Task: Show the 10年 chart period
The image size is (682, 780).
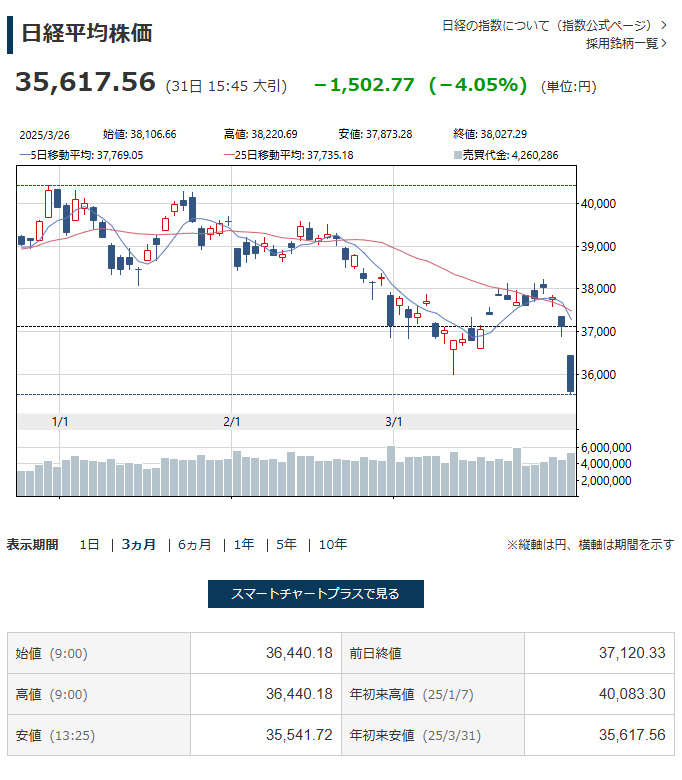Action: pyautogui.click(x=333, y=544)
